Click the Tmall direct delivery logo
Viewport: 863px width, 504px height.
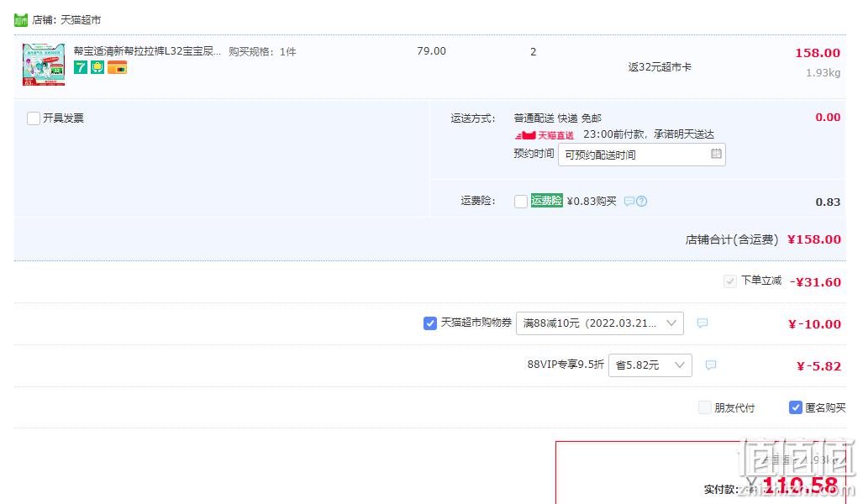tap(545, 134)
